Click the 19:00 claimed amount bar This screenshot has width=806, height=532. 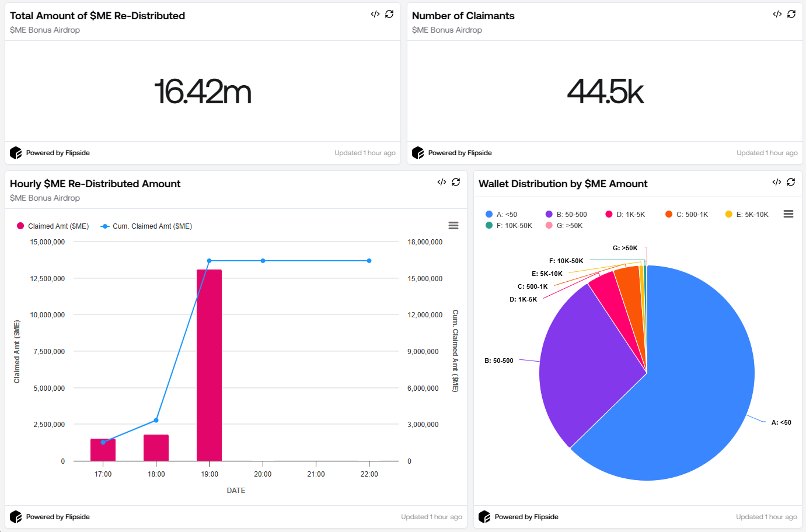pyautogui.click(x=209, y=365)
